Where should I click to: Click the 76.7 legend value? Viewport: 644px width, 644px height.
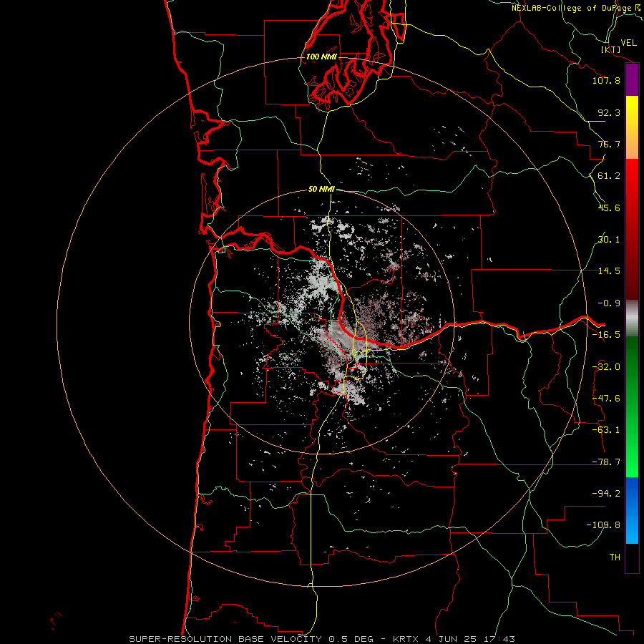click(609, 144)
